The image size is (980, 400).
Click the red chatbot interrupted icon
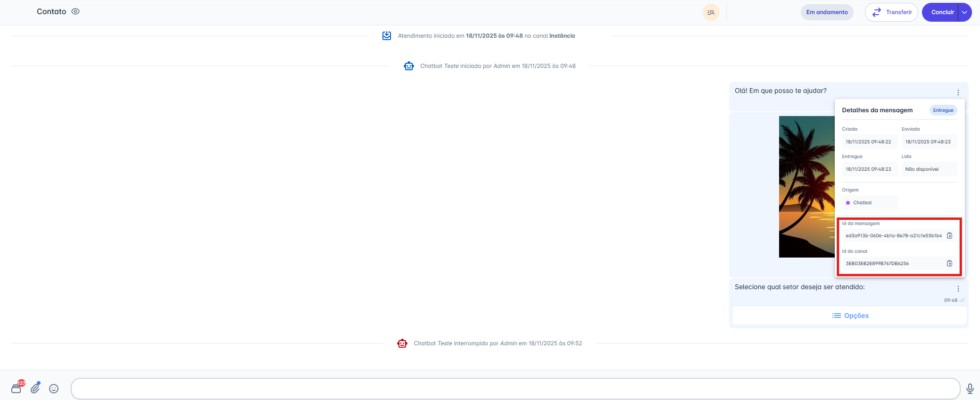pyautogui.click(x=402, y=343)
